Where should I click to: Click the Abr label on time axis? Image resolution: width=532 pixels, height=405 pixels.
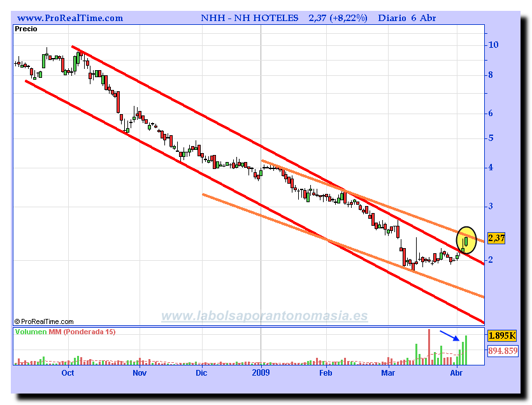point(456,372)
